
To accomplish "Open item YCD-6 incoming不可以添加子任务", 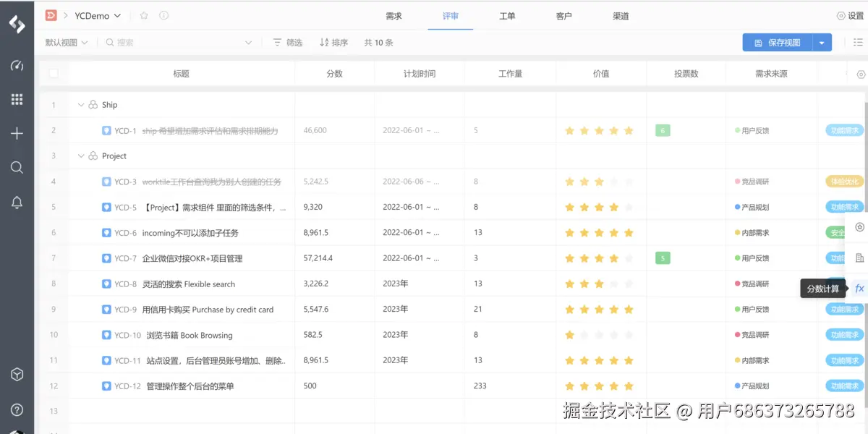I will (x=190, y=233).
